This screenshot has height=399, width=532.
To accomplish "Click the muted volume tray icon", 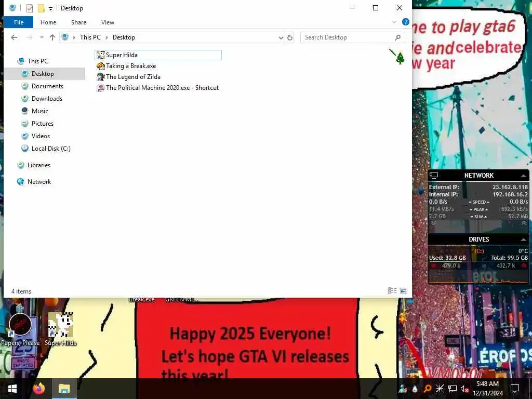I will point(464,389).
